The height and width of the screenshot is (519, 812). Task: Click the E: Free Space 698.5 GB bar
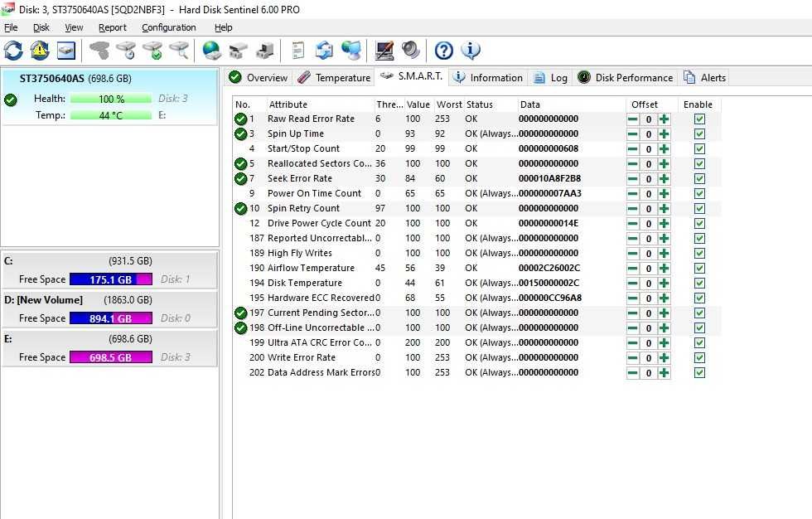pos(111,357)
